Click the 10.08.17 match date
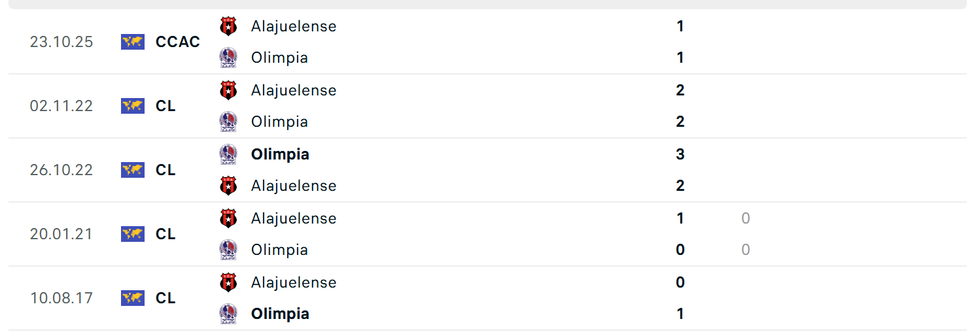The width and height of the screenshot is (980, 334). pos(61,298)
